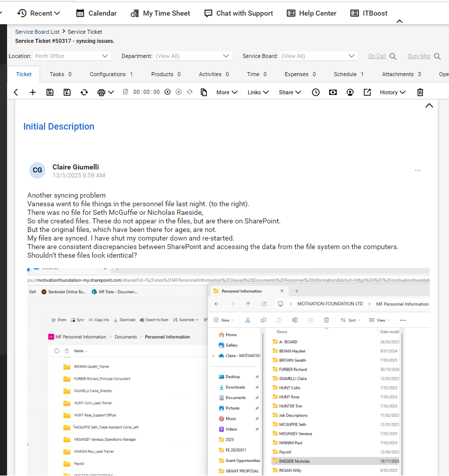The height and width of the screenshot is (476, 449).
Task: Click the On Call link
Action: coord(377,56)
